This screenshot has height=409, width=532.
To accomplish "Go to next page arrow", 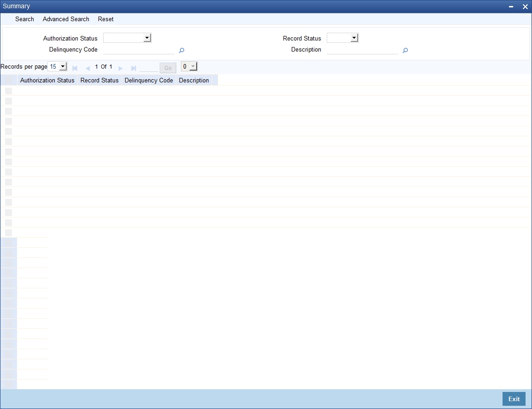I will (x=120, y=68).
